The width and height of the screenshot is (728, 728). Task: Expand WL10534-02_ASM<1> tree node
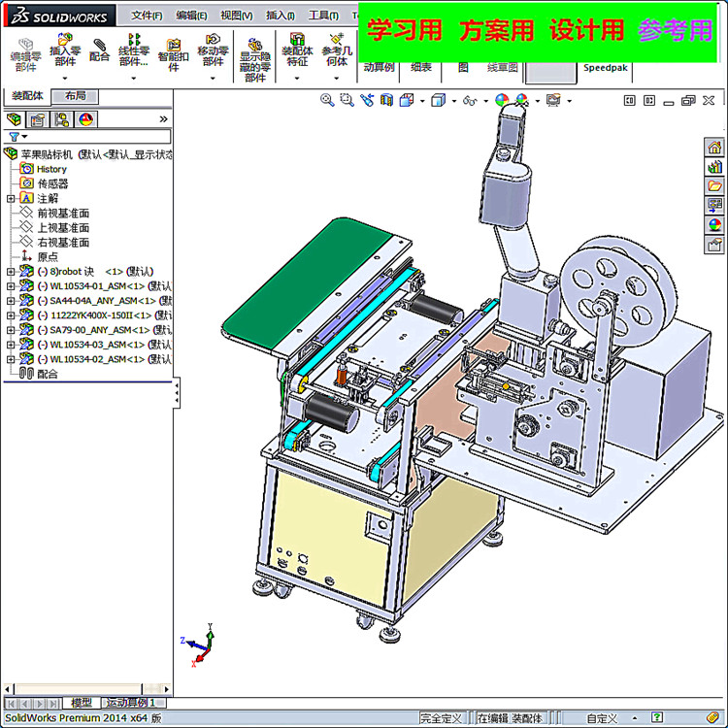click(11, 359)
